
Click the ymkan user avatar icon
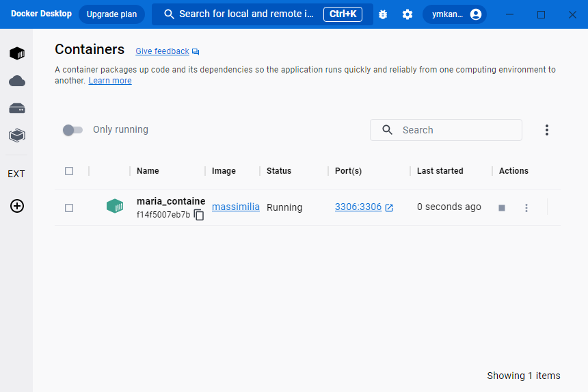pos(475,14)
